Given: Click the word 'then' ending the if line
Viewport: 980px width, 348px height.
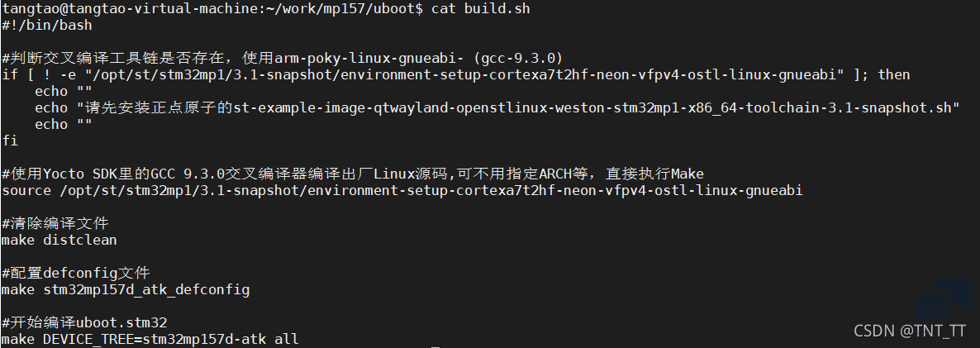Looking at the screenshot, I should (x=894, y=75).
